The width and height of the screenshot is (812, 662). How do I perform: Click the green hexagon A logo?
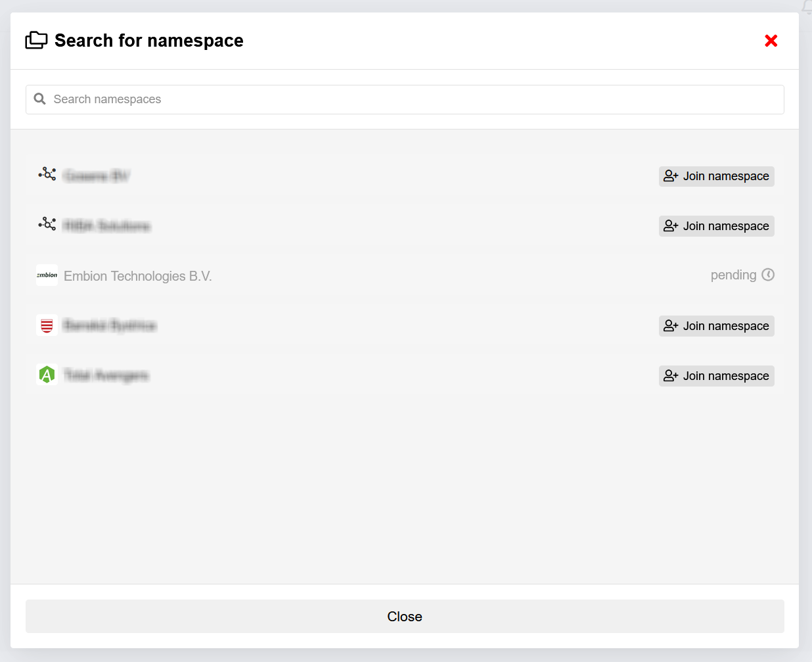click(x=47, y=375)
